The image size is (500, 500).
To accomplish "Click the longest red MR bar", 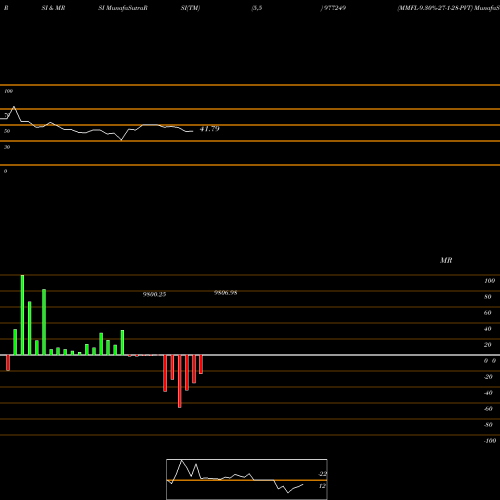I will 180,381.
